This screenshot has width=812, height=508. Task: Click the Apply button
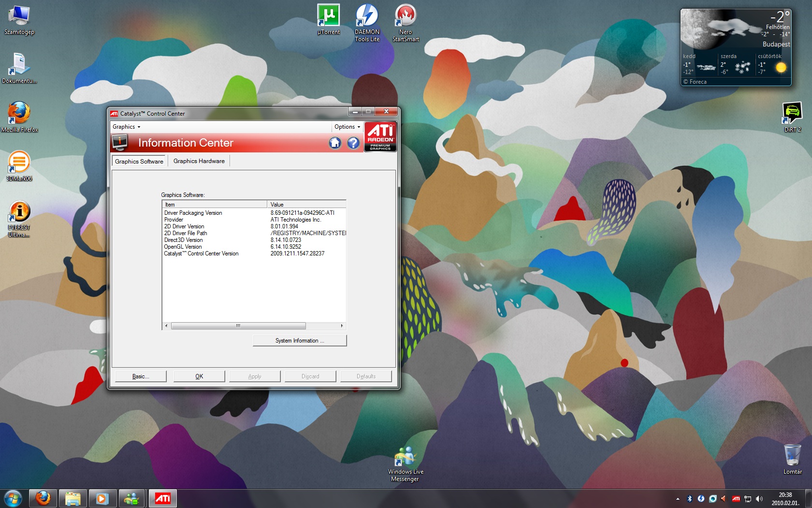coord(255,376)
